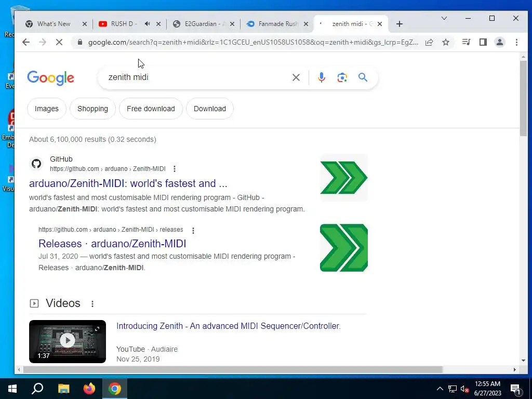Screen dimensions: 532x399
Task: Filter results by Images
Action: click(x=46, y=109)
